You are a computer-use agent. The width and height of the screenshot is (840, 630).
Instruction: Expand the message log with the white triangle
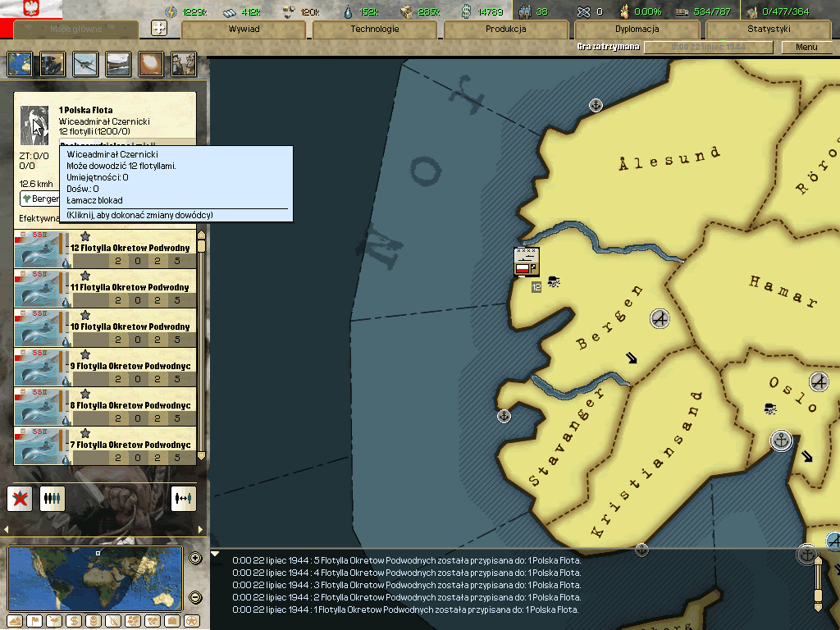pyautogui.click(x=215, y=554)
